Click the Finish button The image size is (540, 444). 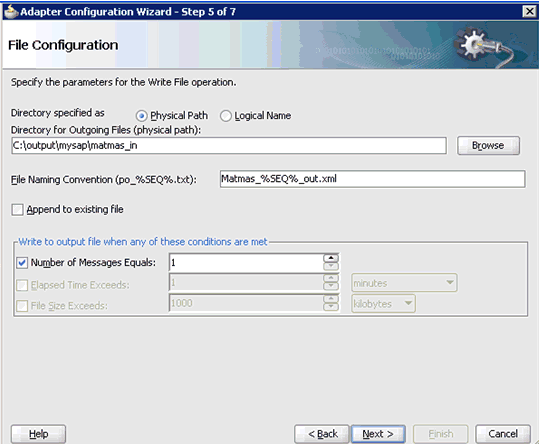coord(441,434)
